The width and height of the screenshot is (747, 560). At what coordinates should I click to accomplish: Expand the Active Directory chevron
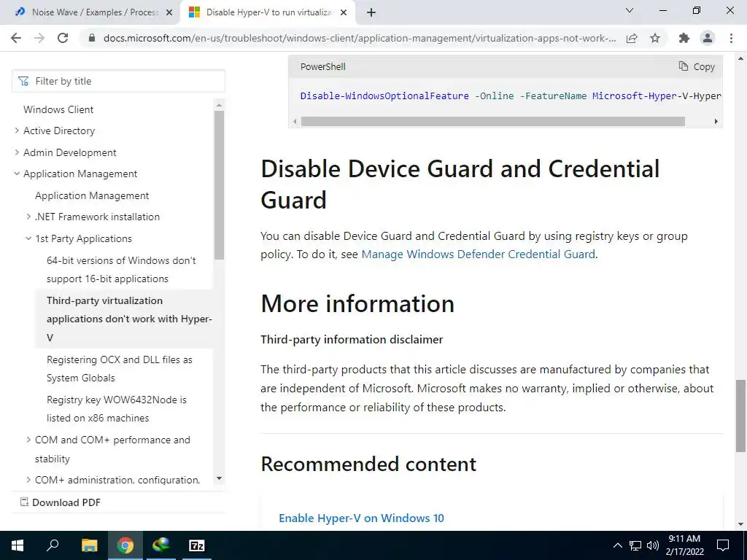click(x=17, y=131)
